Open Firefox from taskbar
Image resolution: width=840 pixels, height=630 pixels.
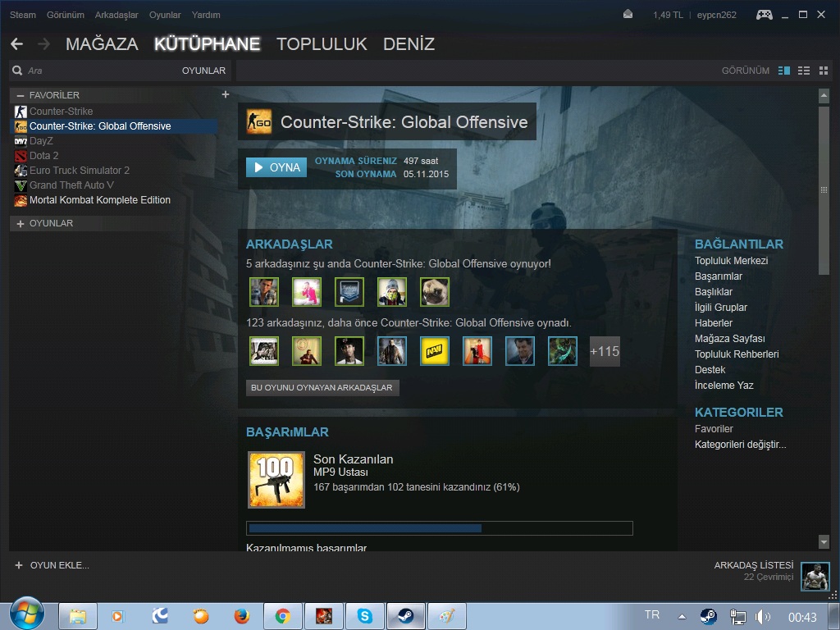tap(242, 616)
